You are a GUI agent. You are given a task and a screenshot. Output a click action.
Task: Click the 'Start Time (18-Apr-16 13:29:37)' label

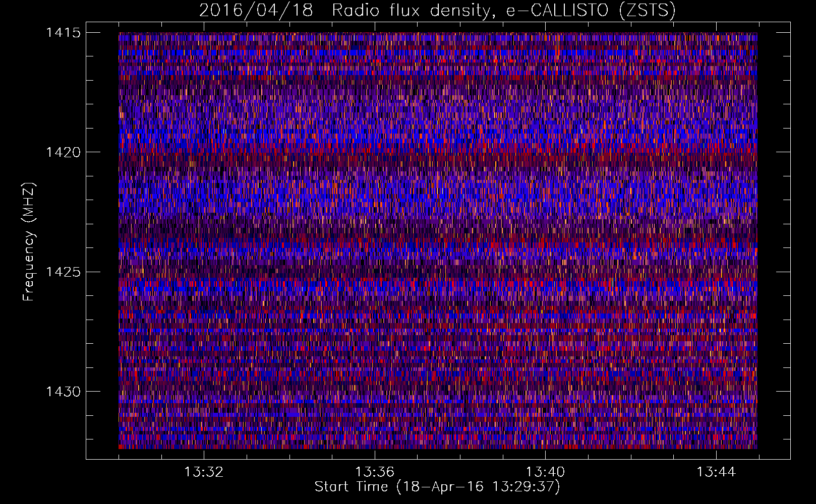click(x=437, y=487)
